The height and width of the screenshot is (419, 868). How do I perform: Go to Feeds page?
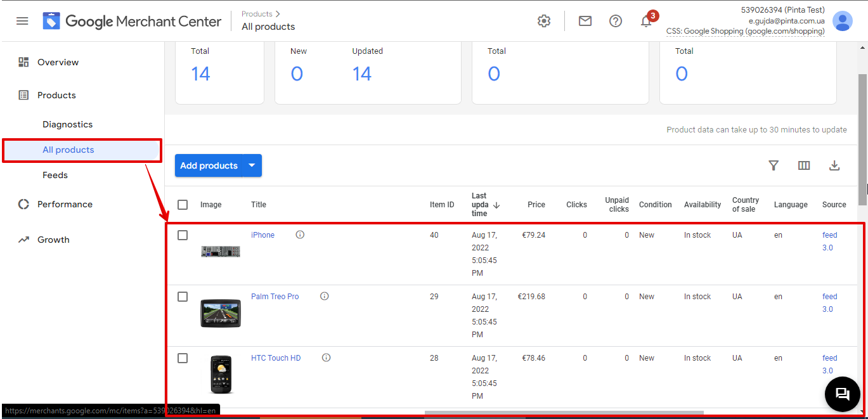pos(55,175)
